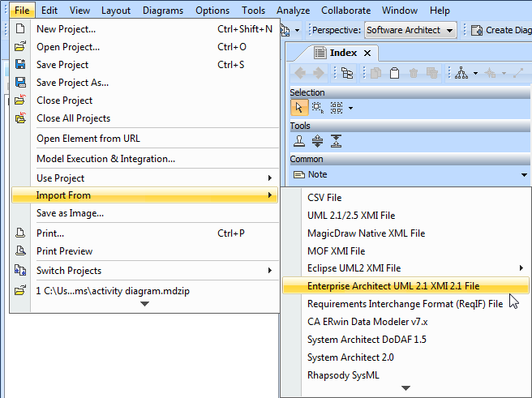Open the Perspective Software Architect dropdown

tap(410, 30)
